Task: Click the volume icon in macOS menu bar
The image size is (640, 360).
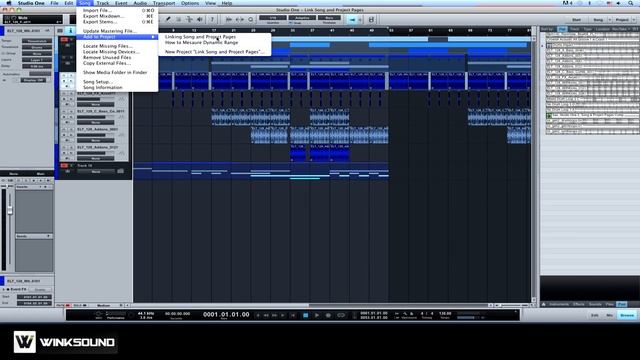Action: point(618,3)
